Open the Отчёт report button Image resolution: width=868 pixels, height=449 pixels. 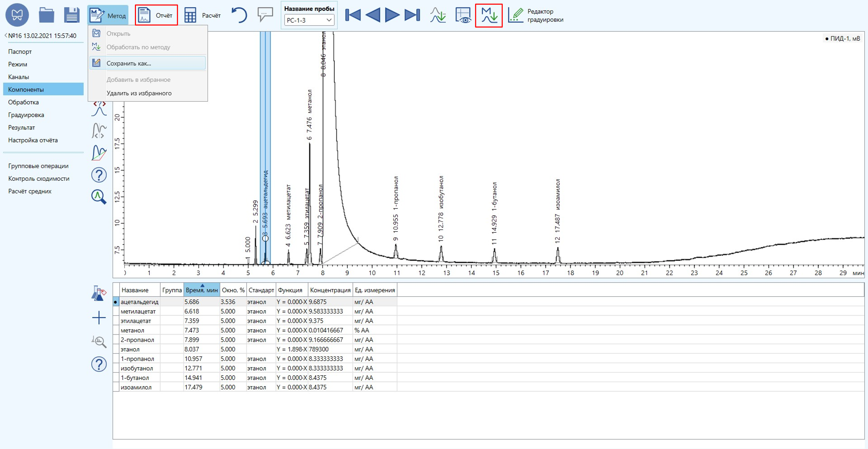(156, 15)
